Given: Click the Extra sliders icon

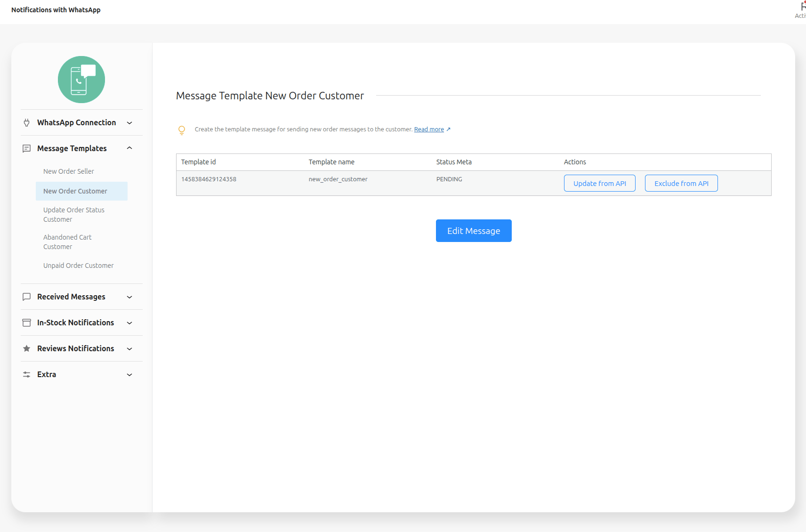Looking at the screenshot, I should (x=27, y=375).
